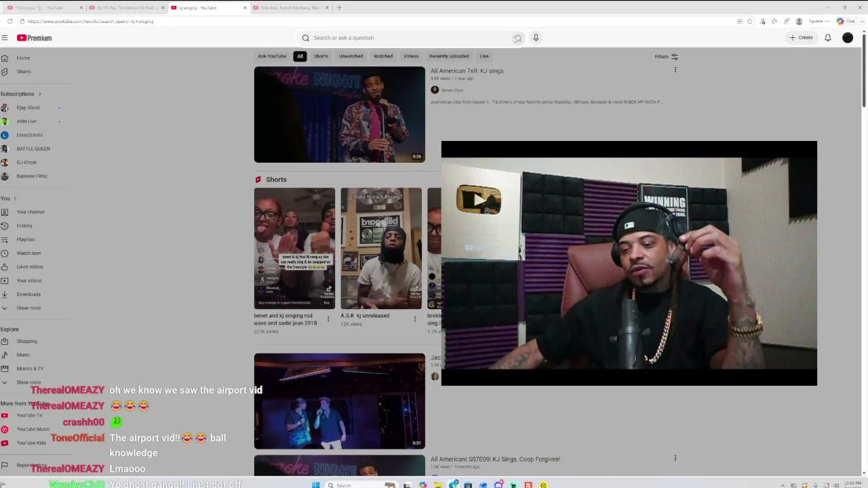Open Your channel in the sidebar
This screenshot has width=868, height=488.
[31, 212]
